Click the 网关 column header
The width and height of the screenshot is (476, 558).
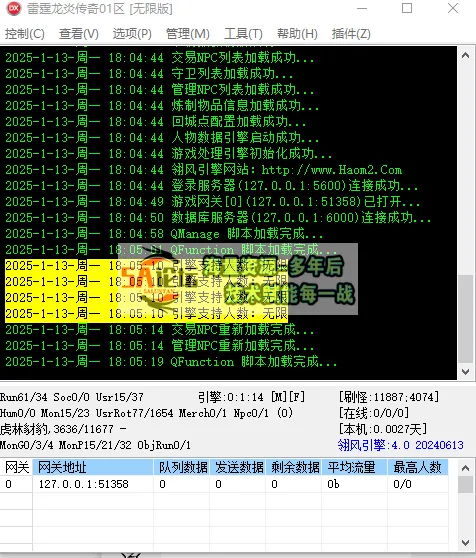16,467
